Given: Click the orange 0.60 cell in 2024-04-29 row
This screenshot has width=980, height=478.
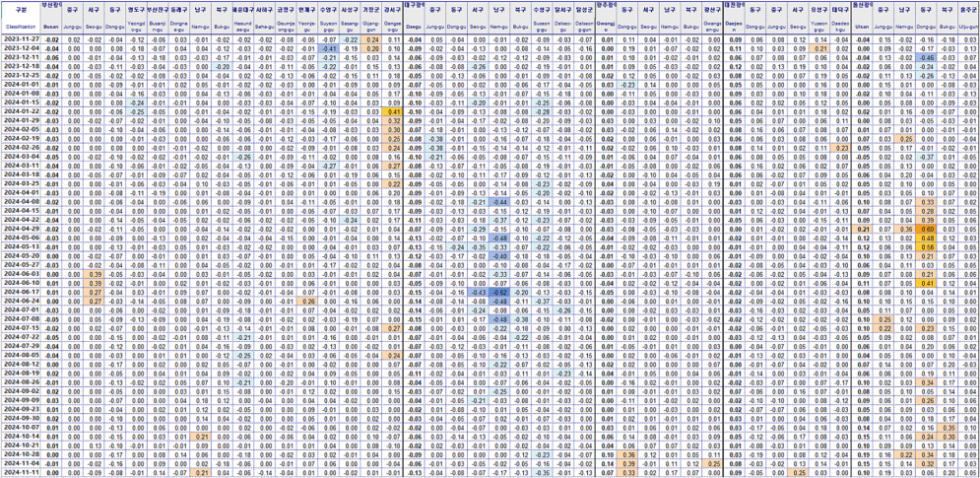Looking at the screenshot, I should click(x=926, y=229).
